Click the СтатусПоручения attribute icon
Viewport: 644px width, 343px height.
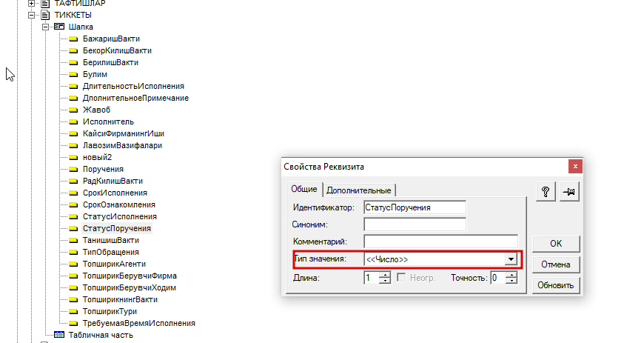coord(73,228)
